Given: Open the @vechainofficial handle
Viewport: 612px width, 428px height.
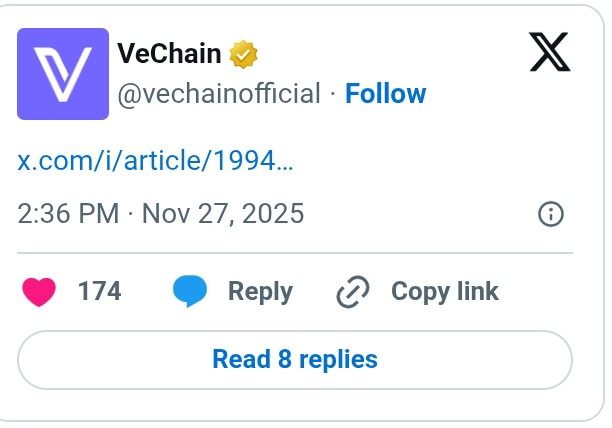Looking at the screenshot, I should pyautogui.click(x=219, y=94).
